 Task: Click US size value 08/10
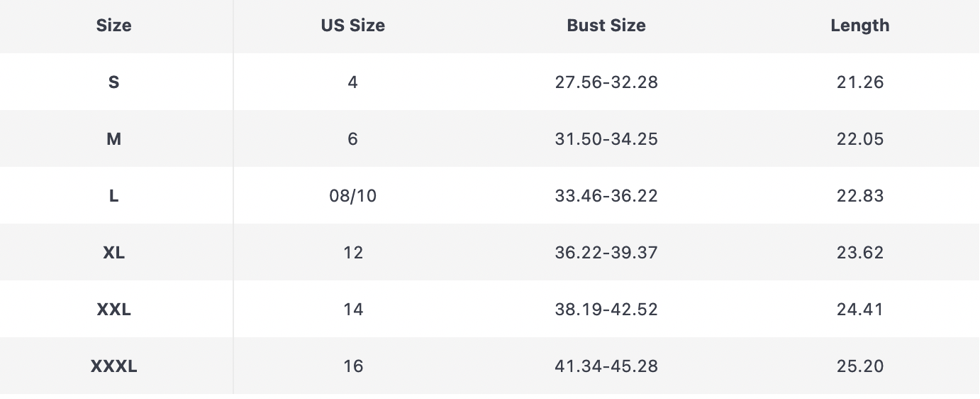[352, 196]
